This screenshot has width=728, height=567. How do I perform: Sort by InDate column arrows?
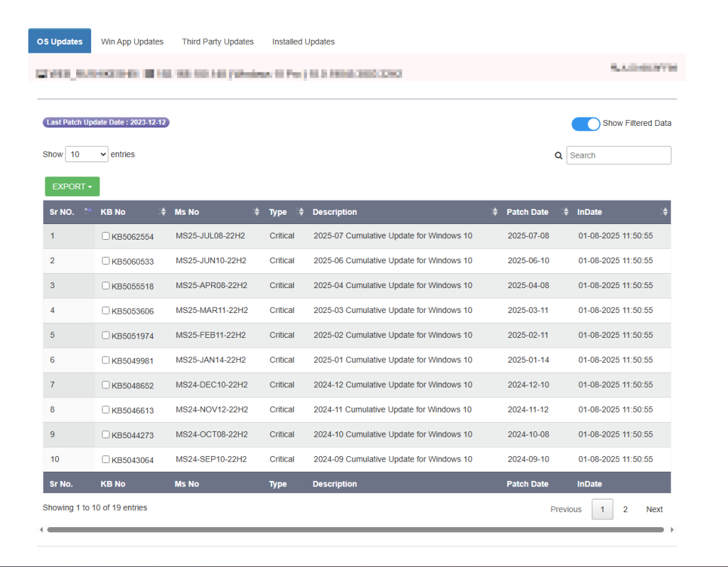click(665, 212)
